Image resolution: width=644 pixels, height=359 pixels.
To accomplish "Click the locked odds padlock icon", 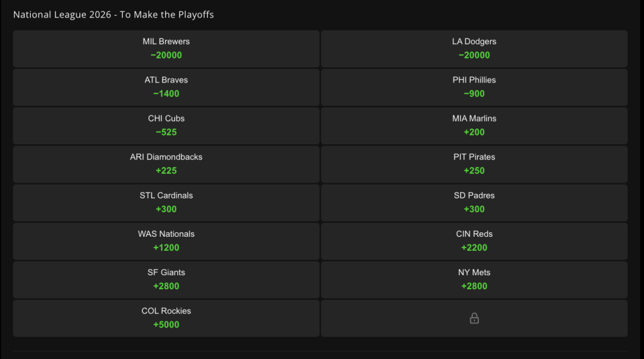I will (474, 319).
